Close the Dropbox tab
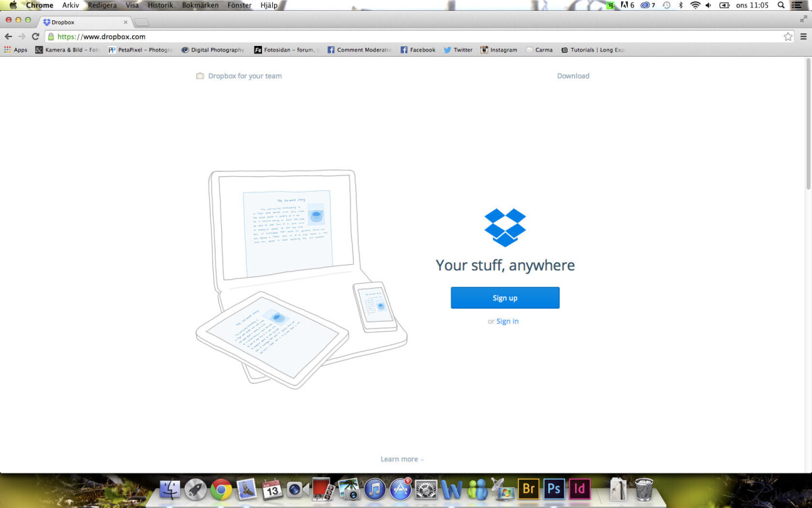 pyautogui.click(x=125, y=22)
